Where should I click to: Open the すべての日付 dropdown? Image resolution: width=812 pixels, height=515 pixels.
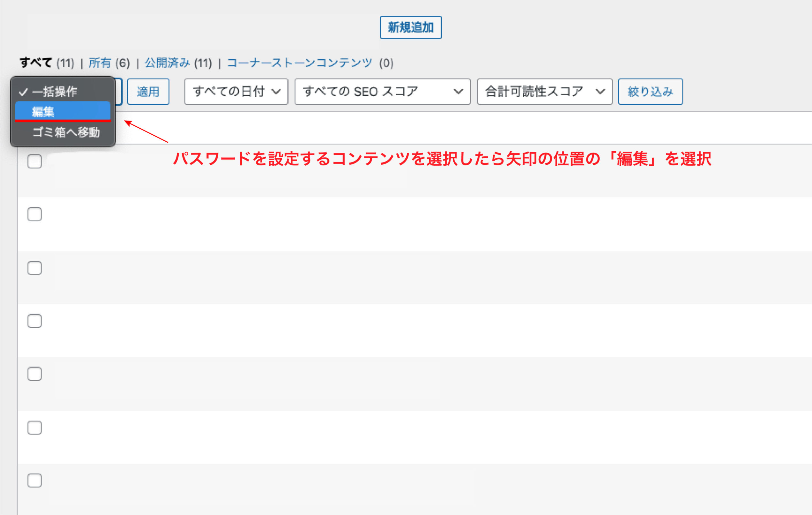point(235,91)
